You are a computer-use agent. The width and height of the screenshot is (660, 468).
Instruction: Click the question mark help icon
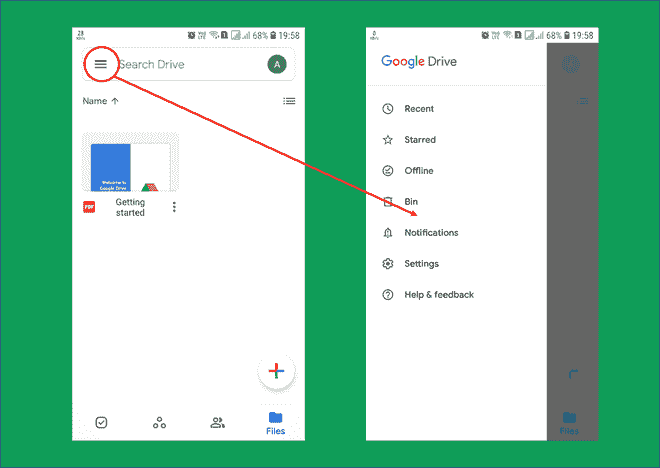pos(388,295)
